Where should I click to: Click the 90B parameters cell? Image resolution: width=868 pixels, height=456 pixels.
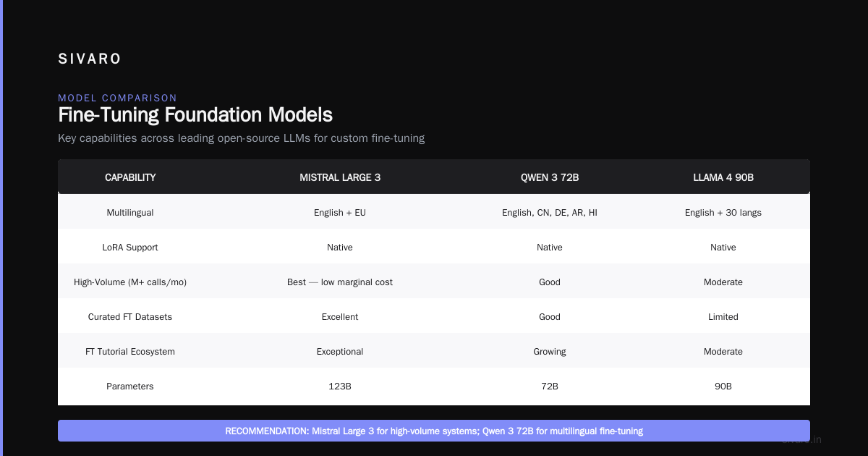(723, 387)
